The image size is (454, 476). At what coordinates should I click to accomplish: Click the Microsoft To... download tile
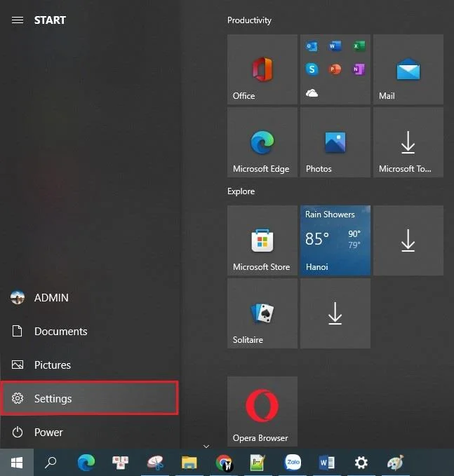point(408,142)
